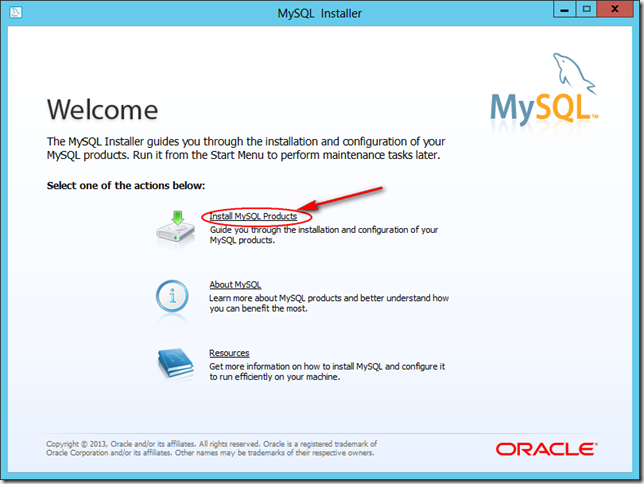Click the 'Get more information on how to install' description
Viewport: 644px width, 484px height.
tap(327, 371)
